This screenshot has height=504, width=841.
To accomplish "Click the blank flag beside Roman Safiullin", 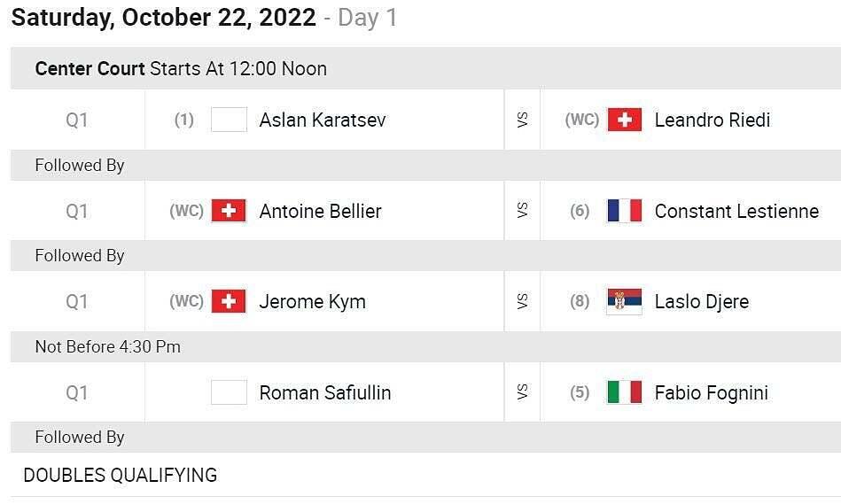I will [229, 392].
